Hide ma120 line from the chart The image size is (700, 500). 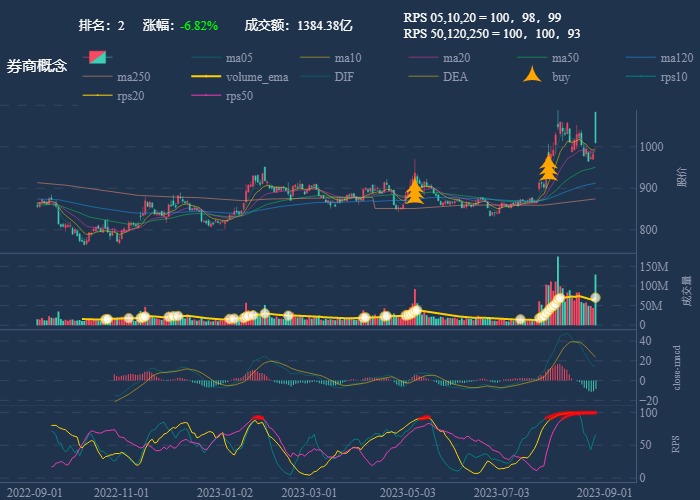(x=676, y=57)
